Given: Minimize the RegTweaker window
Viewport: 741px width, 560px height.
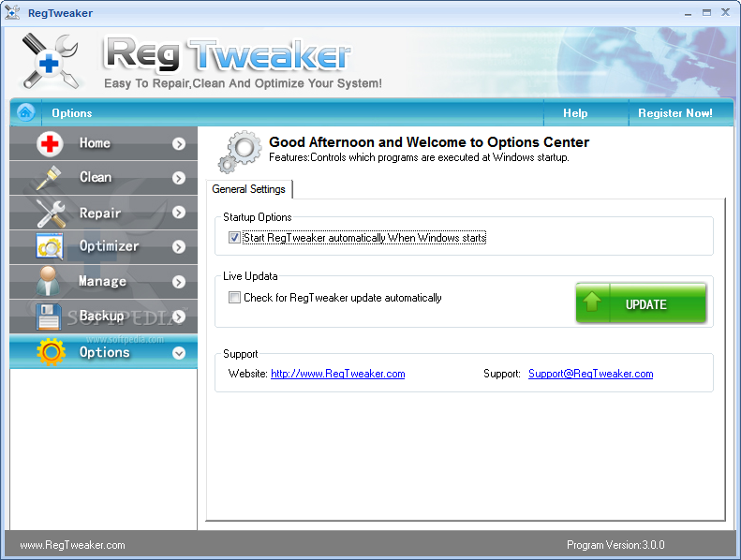Looking at the screenshot, I should (x=688, y=13).
